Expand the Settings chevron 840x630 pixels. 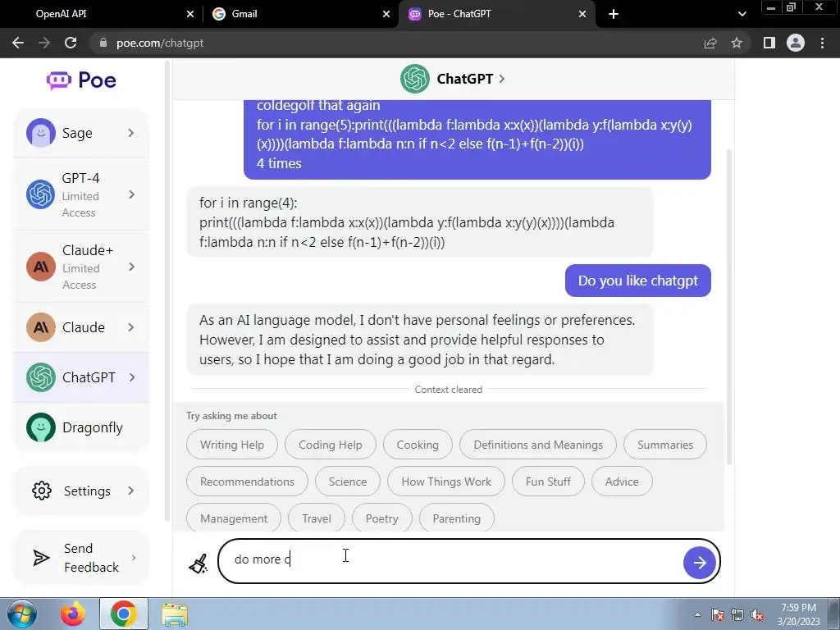coord(131,491)
